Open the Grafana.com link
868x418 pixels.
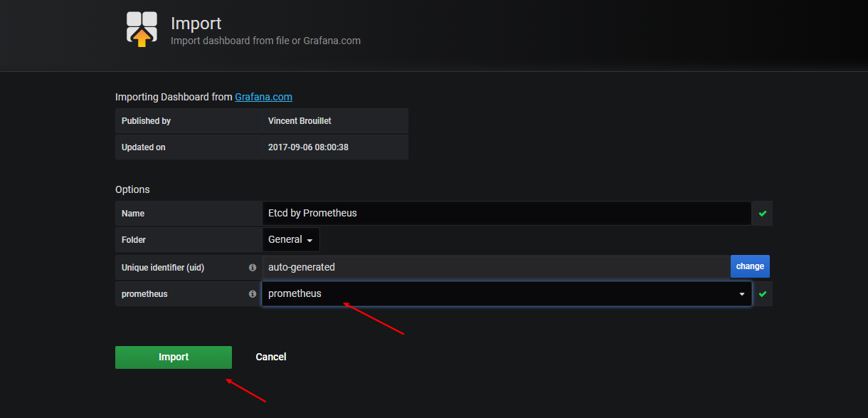(x=263, y=97)
